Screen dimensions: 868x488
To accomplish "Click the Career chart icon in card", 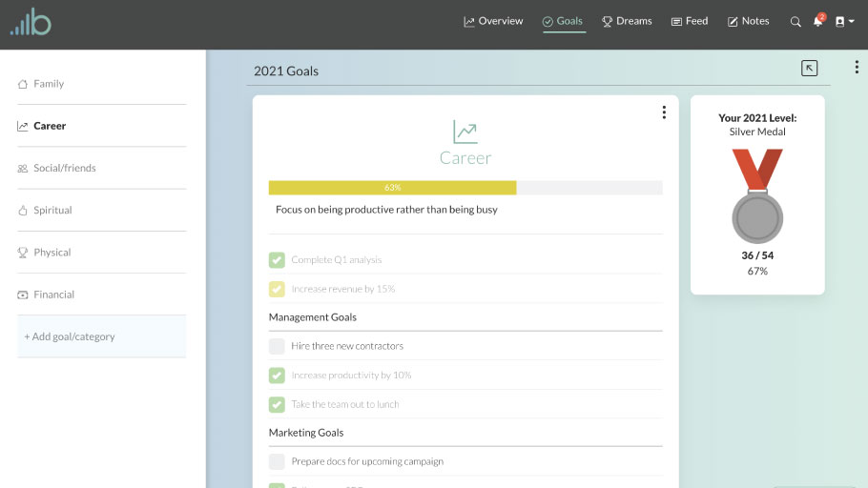I will (x=465, y=132).
